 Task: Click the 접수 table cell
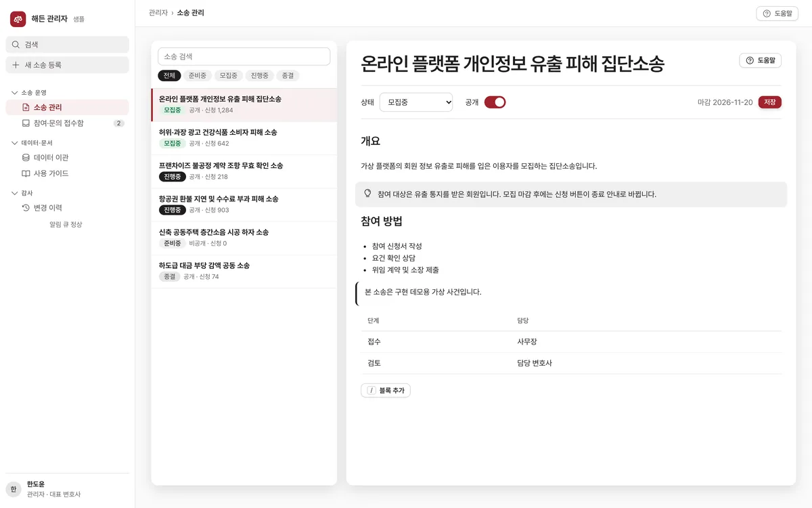point(374,342)
